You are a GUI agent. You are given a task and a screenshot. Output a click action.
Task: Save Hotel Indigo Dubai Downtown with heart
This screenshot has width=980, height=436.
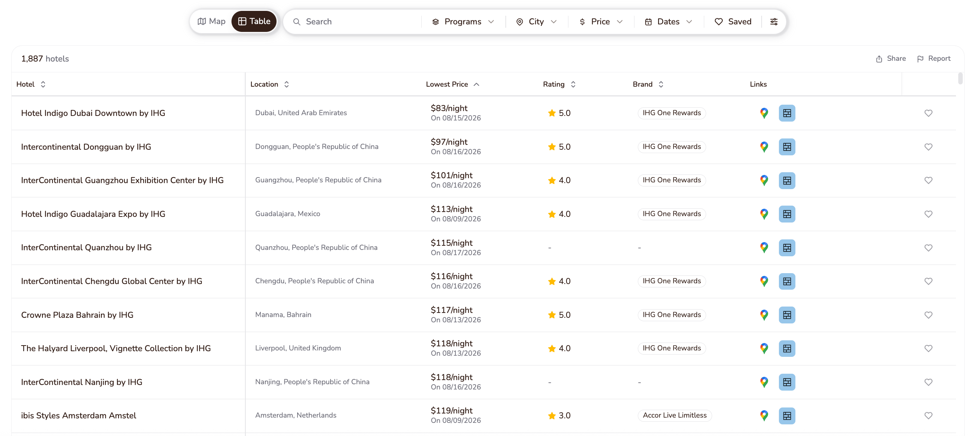pos(928,113)
